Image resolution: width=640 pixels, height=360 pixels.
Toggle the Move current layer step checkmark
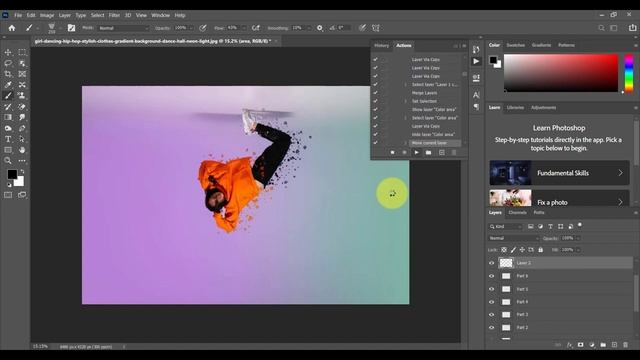pyautogui.click(x=375, y=142)
